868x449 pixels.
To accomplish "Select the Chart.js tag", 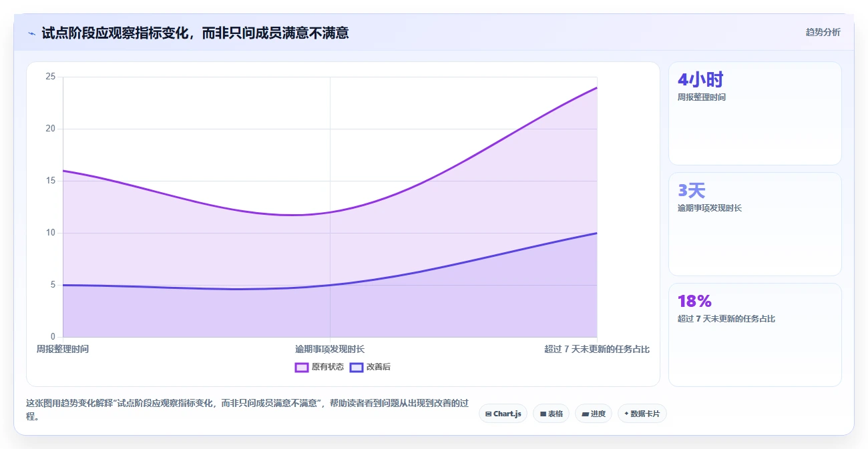I will click(503, 414).
